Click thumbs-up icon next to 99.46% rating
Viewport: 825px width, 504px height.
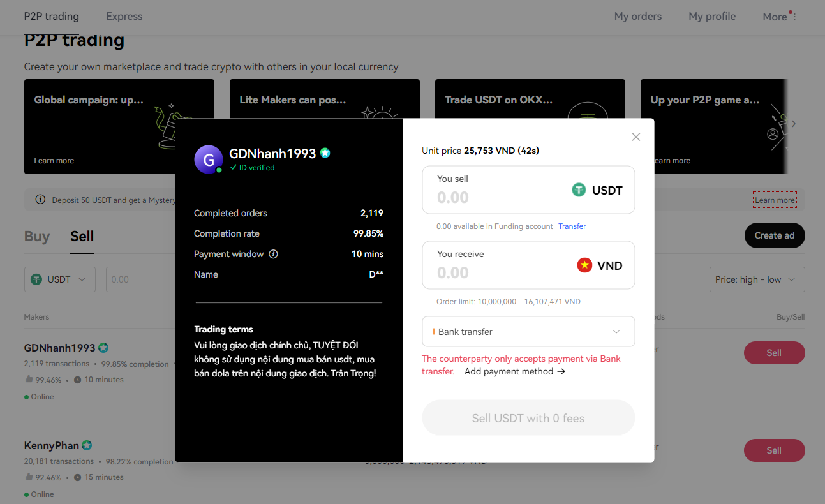[29, 380]
